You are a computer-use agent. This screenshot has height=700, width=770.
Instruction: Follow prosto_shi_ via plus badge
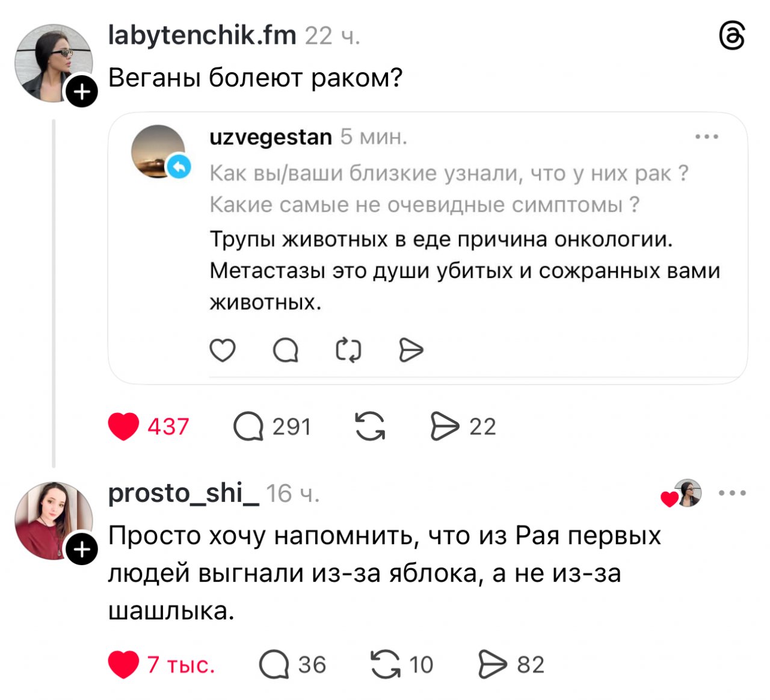coord(82,550)
